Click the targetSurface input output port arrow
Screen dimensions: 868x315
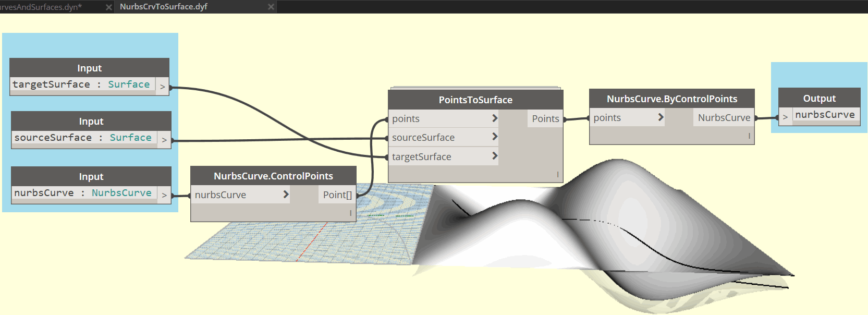tap(163, 87)
